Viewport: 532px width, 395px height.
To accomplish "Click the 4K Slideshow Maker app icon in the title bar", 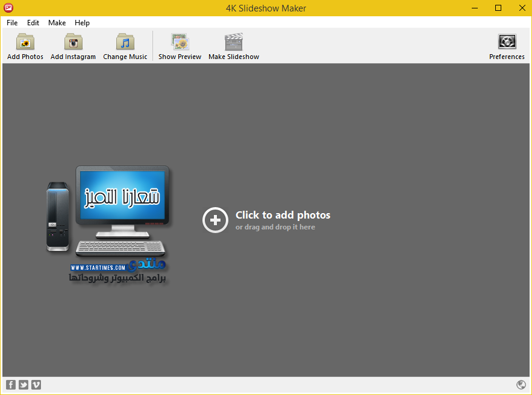I will [x=8, y=8].
